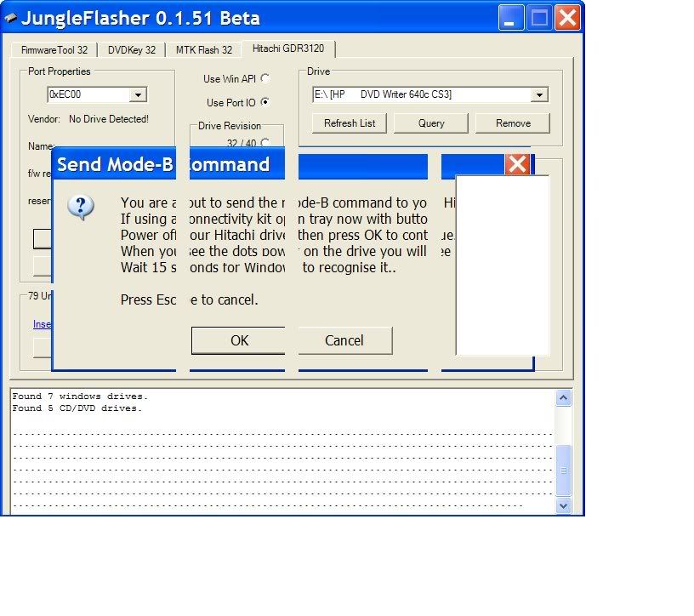The image size is (694, 616).
Task: Go to the MTK Flash 32 tab
Action: tap(203, 50)
